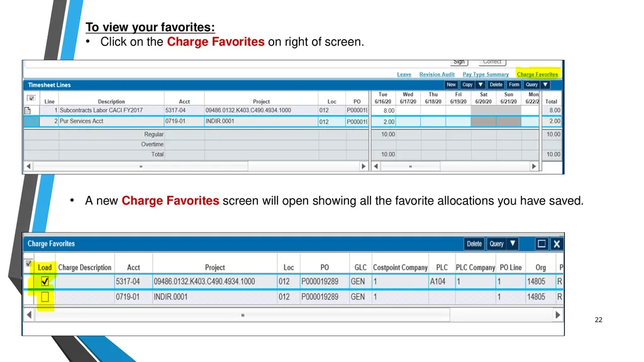Click Total column header in Timesheet Lines
644x362 pixels.
(551, 101)
